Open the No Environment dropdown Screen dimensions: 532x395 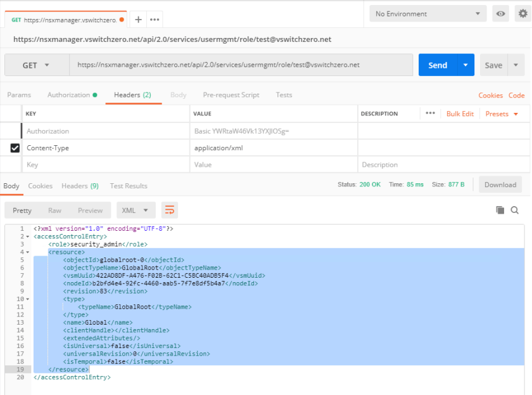(427, 14)
